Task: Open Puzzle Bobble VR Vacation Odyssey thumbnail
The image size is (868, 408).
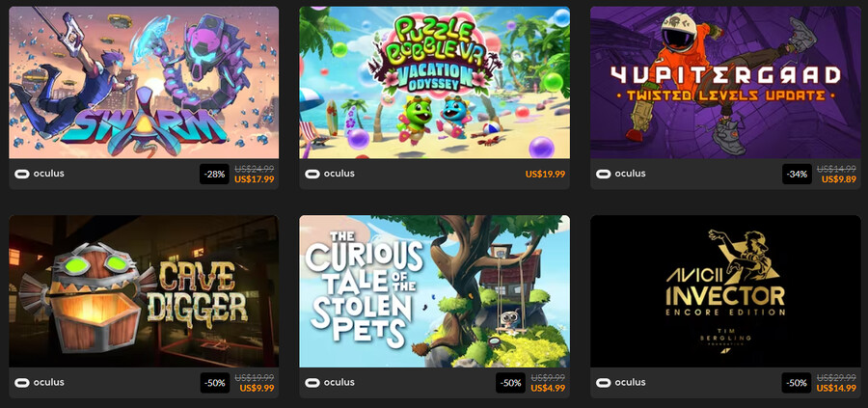Action: pyautogui.click(x=435, y=83)
